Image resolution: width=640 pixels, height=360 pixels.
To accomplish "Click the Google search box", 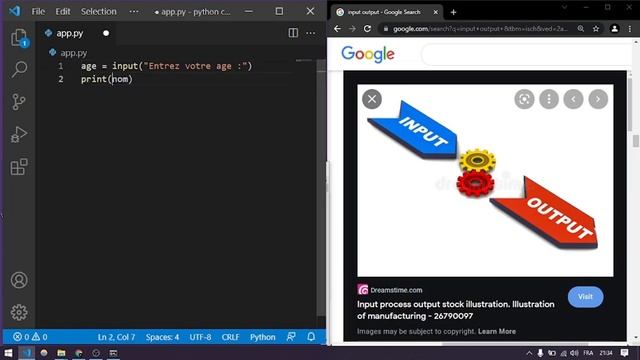I will pos(527,54).
